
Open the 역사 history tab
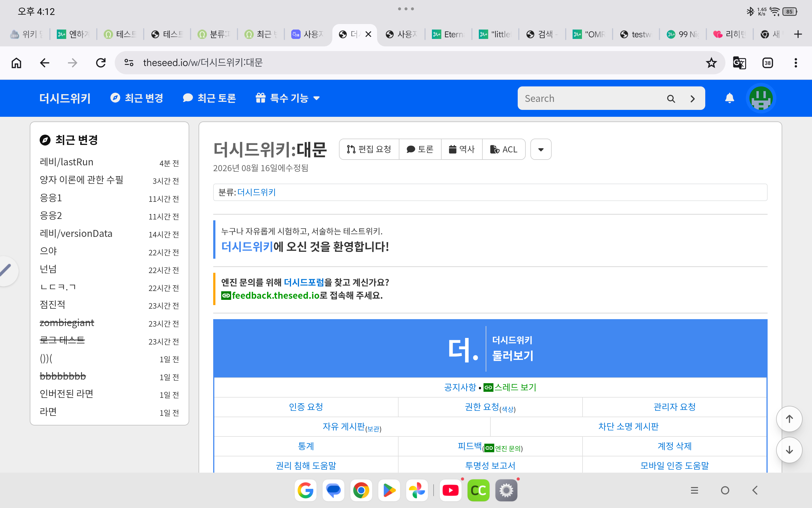coord(462,149)
